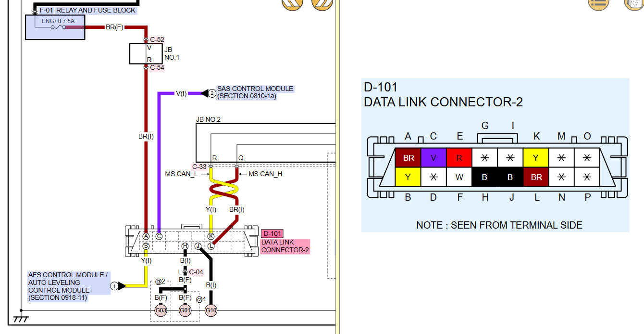Click the C-33 connector label
This screenshot has height=334, width=644.
click(199, 167)
